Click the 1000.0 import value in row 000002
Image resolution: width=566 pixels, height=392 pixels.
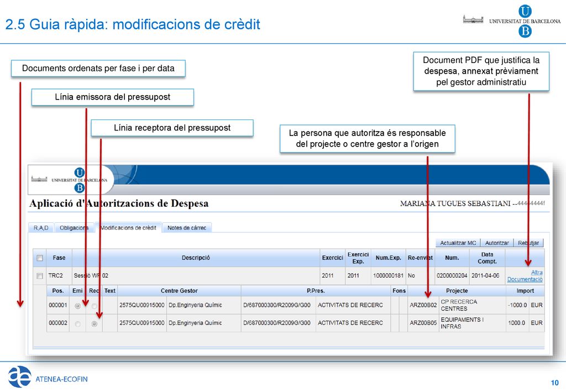(517, 323)
